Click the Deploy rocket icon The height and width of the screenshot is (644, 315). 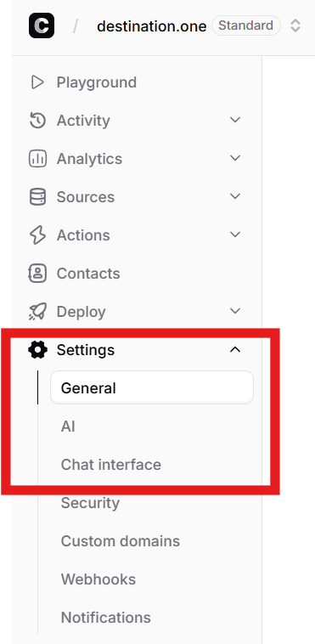37,311
